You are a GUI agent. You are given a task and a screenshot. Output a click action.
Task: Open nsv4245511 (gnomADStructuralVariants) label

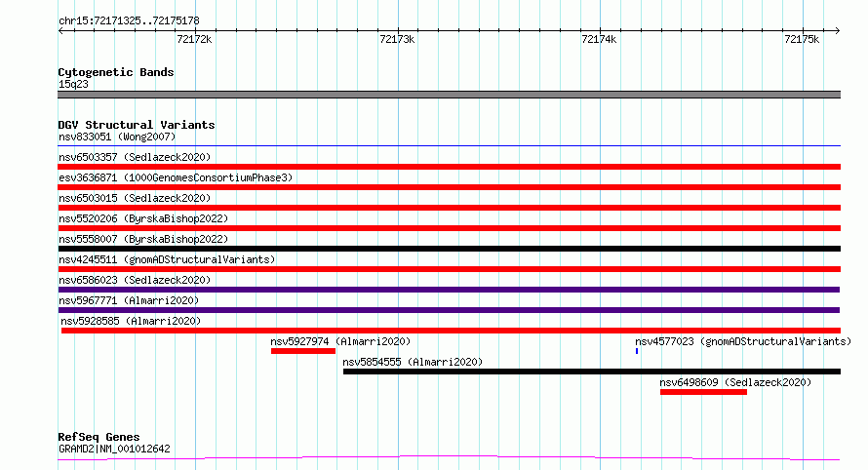[x=167, y=259]
